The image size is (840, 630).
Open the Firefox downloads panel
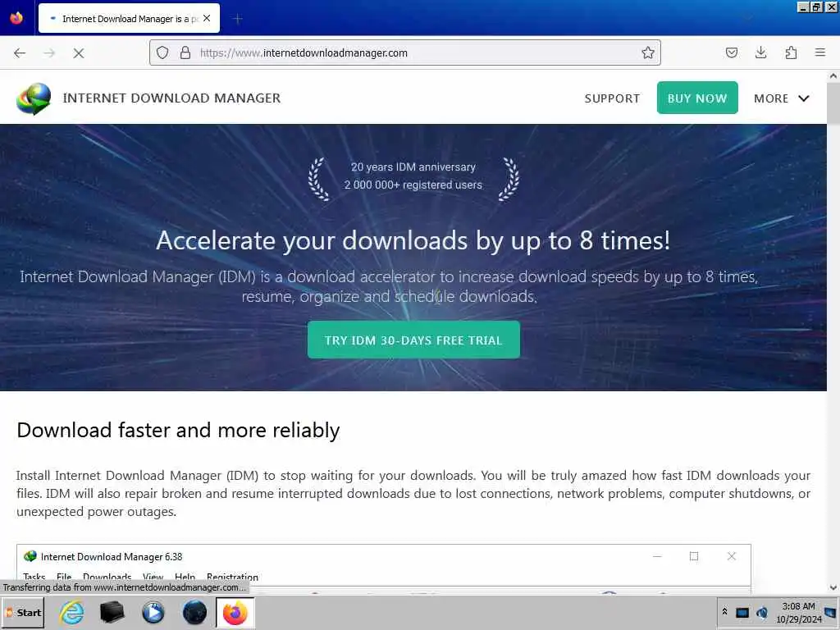click(760, 52)
